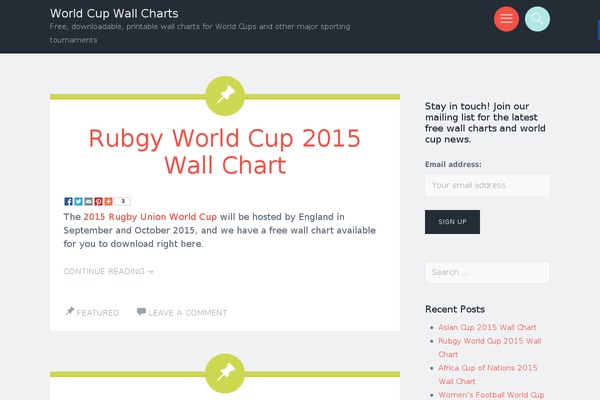
Task: Click the share count bubble showing 3
Action: [122, 201]
